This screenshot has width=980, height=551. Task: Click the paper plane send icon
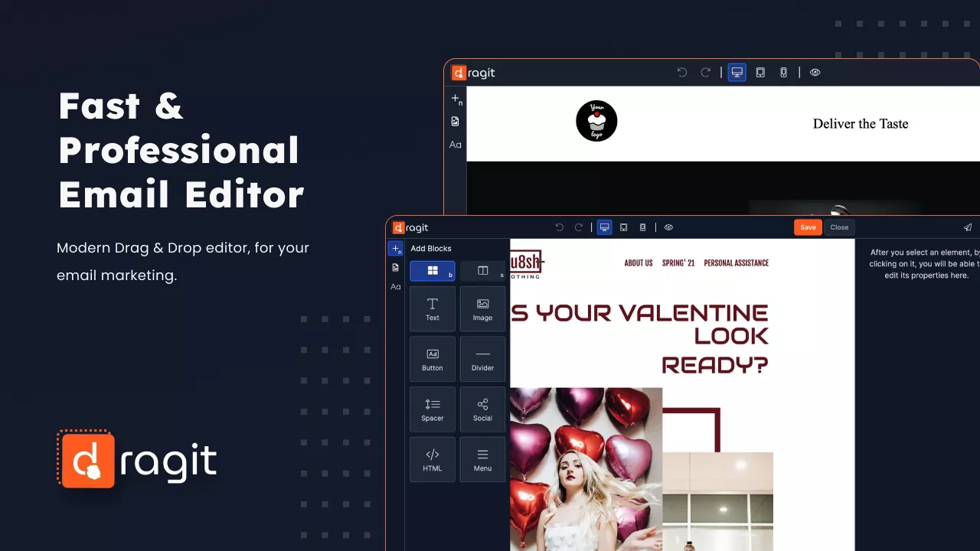(968, 227)
